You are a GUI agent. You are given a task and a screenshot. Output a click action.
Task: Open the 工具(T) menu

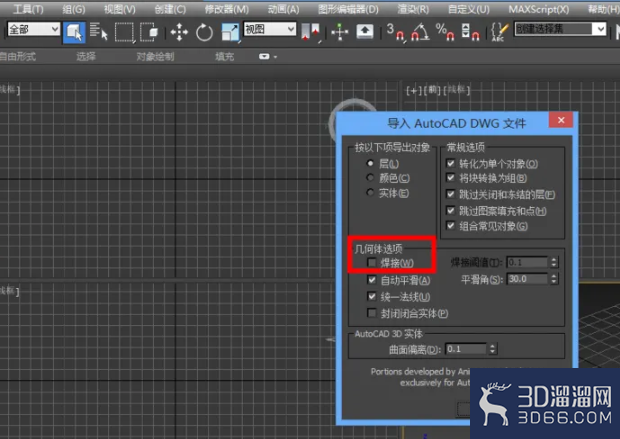click(x=28, y=9)
